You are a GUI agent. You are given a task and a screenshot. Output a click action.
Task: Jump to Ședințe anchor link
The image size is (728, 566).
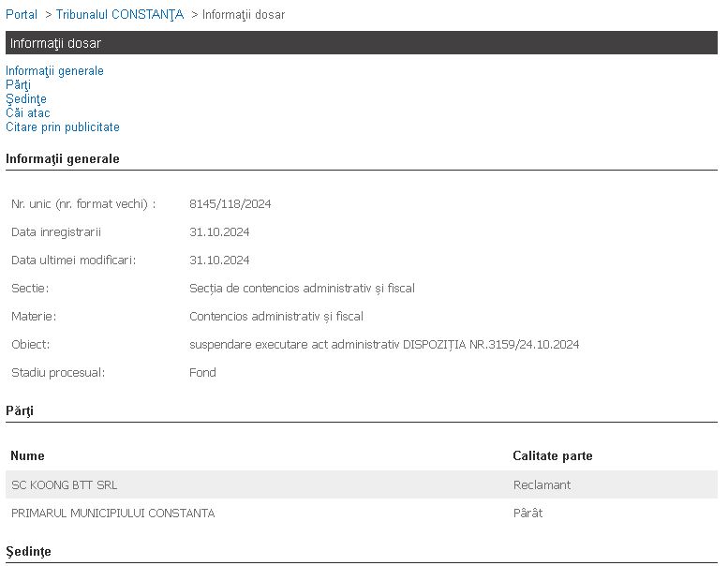click(x=26, y=99)
